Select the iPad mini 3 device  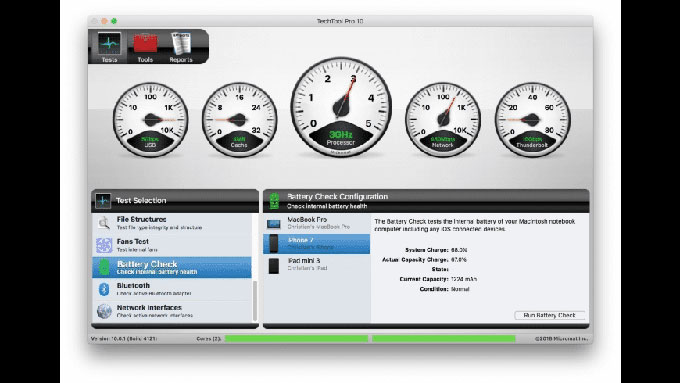[317, 265]
